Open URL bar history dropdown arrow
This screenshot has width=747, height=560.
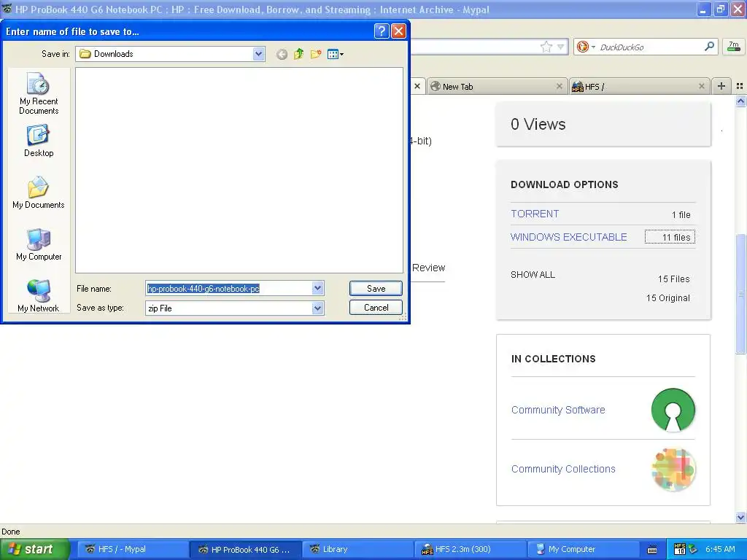tap(561, 47)
